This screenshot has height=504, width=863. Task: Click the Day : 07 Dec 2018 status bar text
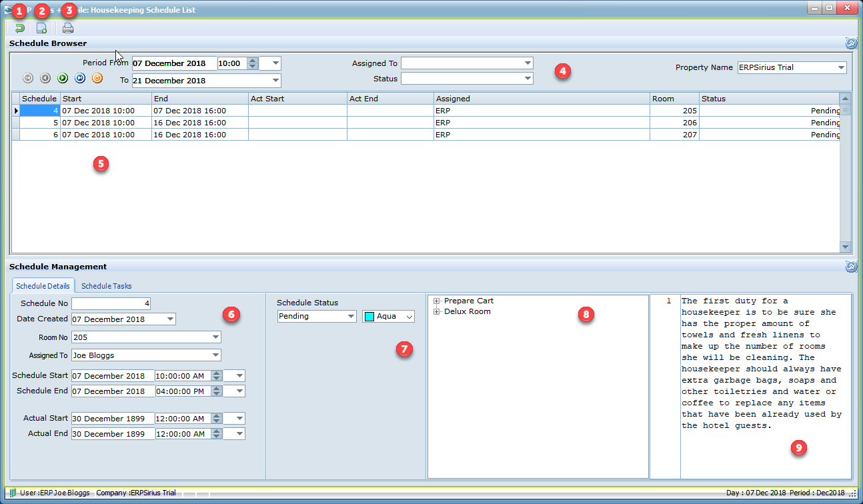click(x=756, y=493)
